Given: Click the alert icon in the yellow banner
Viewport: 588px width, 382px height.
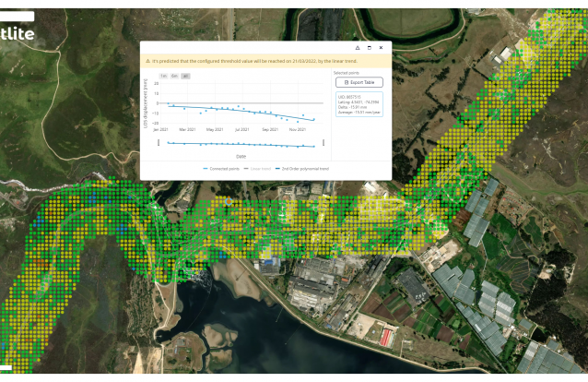Looking at the screenshot, I should click(x=147, y=60).
